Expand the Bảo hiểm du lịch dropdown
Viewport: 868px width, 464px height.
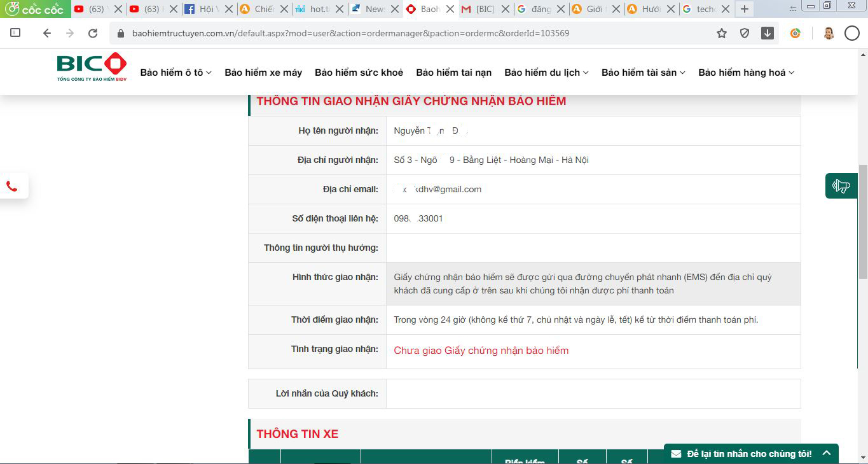click(546, 73)
